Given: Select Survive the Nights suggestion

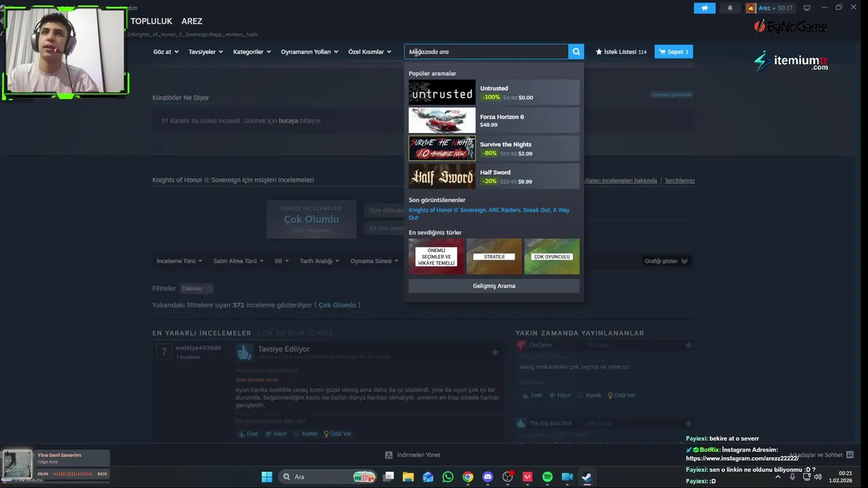Looking at the screenshot, I should coord(494,148).
